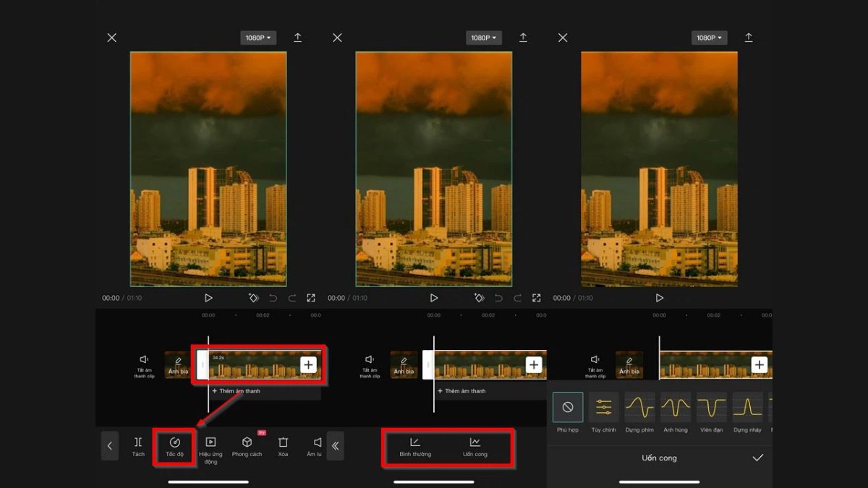
Task: Choose Uốn cong curve option with graph icon
Action: point(475,447)
